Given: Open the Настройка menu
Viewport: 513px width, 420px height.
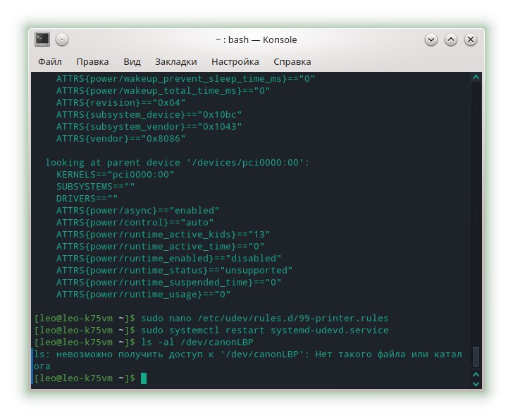Looking at the screenshot, I should [x=235, y=61].
